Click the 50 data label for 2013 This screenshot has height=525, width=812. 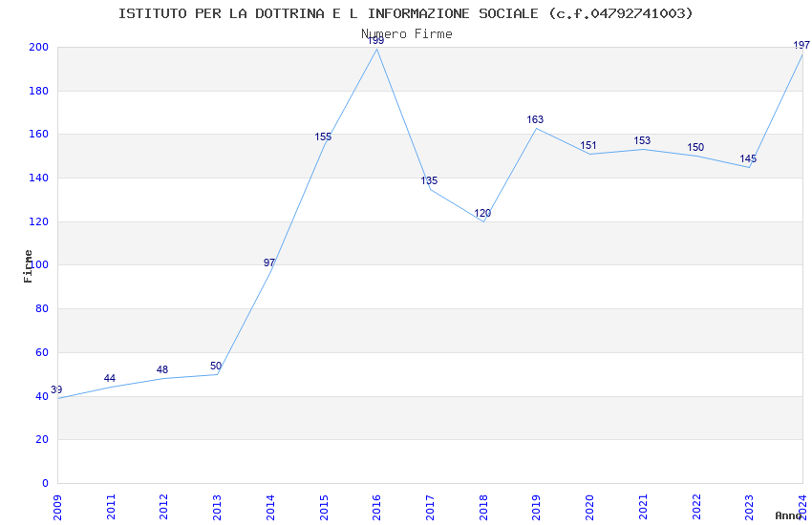click(216, 366)
